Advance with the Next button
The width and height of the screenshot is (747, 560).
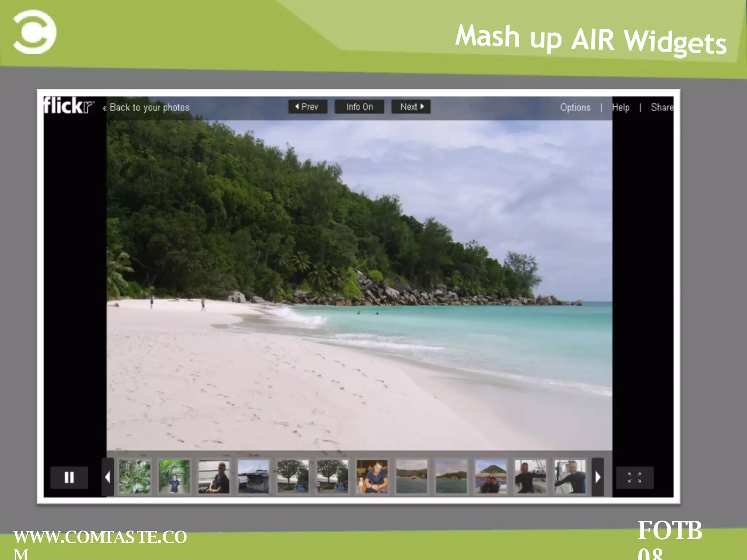click(x=411, y=107)
